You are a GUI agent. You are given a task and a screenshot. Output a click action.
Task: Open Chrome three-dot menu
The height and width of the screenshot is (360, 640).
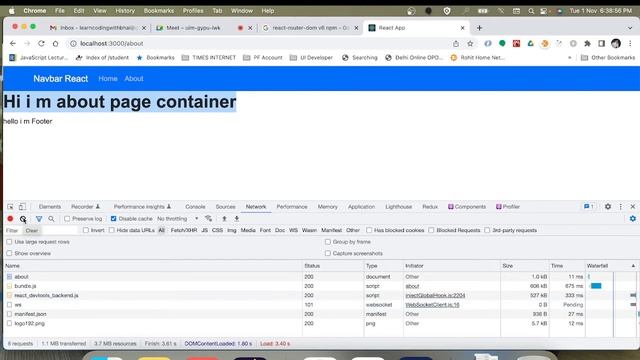(x=630, y=43)
